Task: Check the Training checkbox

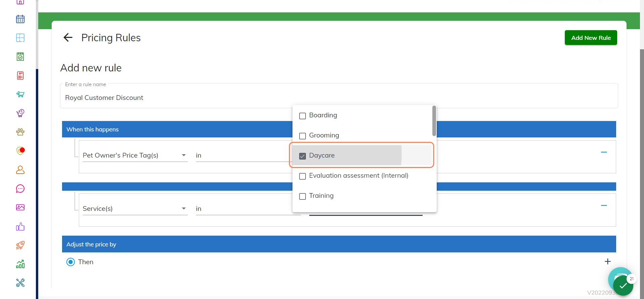Action: (x=303, y=196)
